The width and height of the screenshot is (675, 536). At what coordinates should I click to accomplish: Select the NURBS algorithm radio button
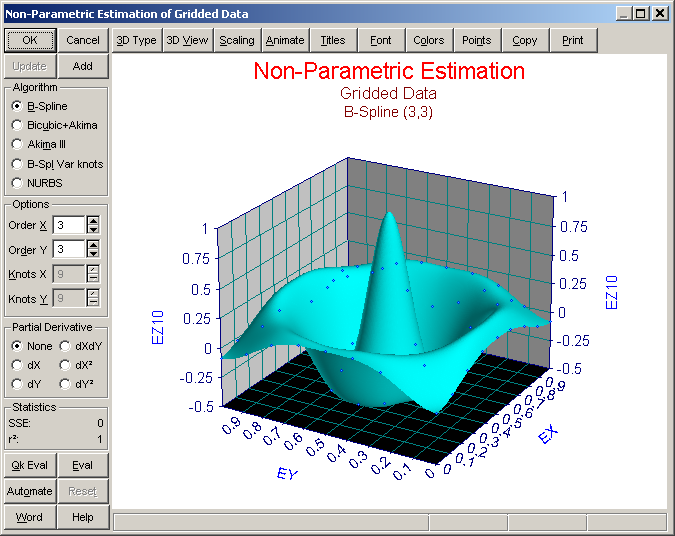coord(37,183)
